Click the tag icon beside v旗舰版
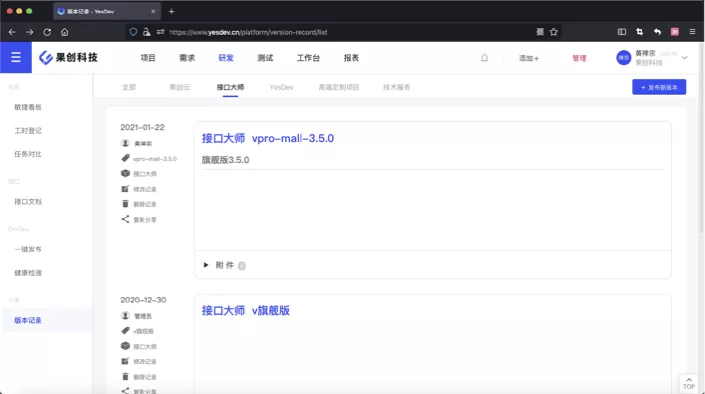The width and height of the screenshot is (705, 394). tap(125, 331)
